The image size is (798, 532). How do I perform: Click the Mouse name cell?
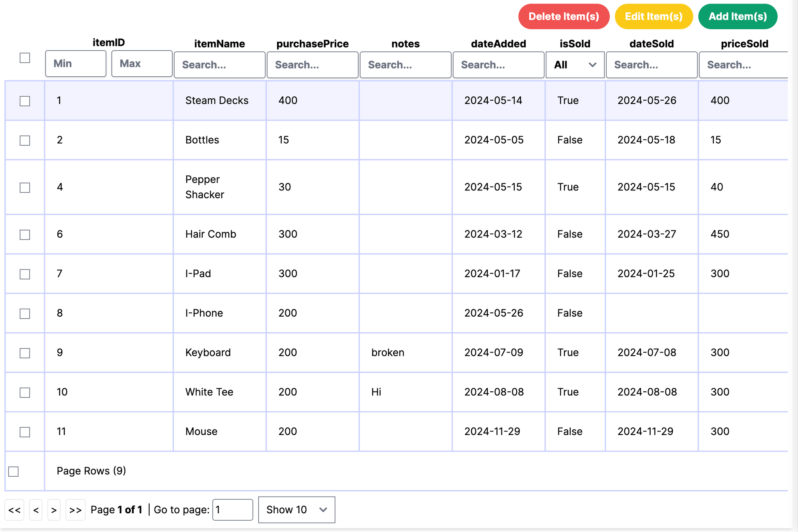tap(220, 432)
